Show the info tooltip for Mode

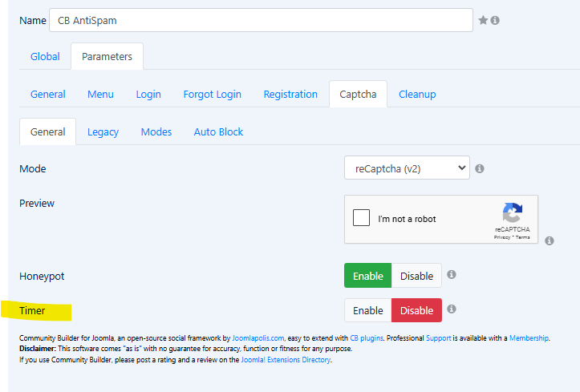pos(480,168)
